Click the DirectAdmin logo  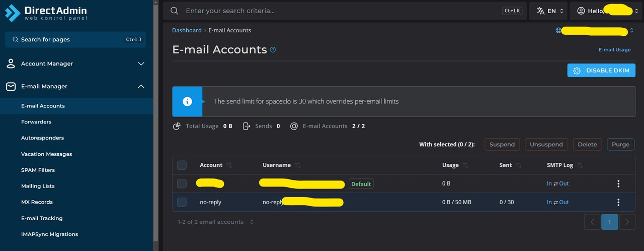[x=46, y=13]
